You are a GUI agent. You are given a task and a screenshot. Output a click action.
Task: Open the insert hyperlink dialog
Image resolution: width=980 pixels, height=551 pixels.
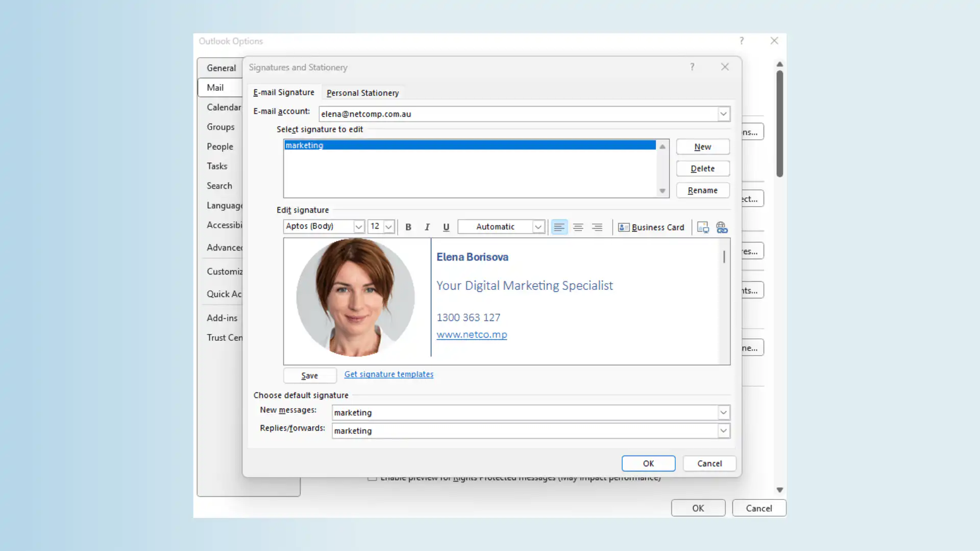point(722,227)
